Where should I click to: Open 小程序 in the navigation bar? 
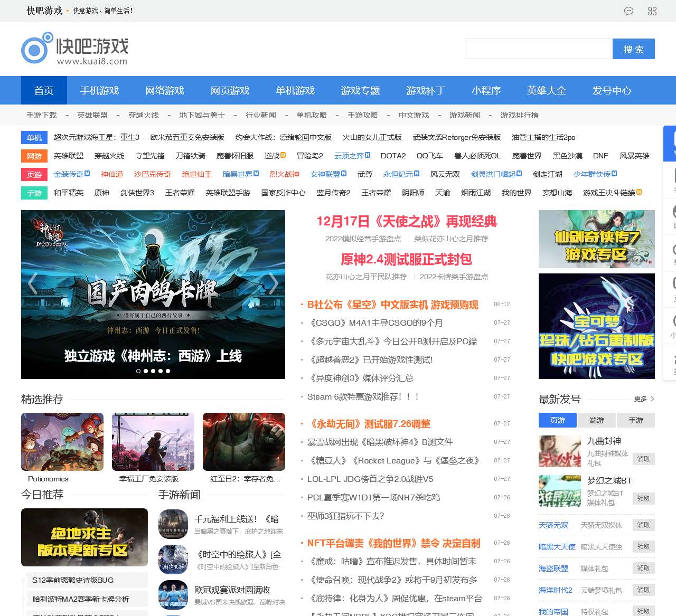point(486,90)
